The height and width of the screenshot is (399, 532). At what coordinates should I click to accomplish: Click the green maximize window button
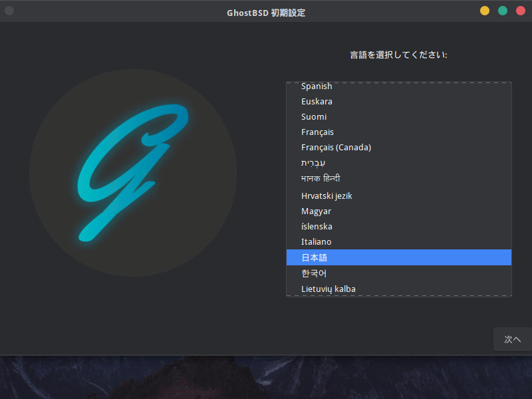coord(503,11)
